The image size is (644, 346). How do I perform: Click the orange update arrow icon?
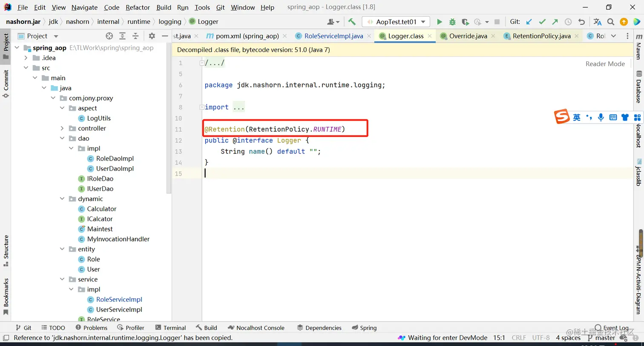(x=624, y=22)
